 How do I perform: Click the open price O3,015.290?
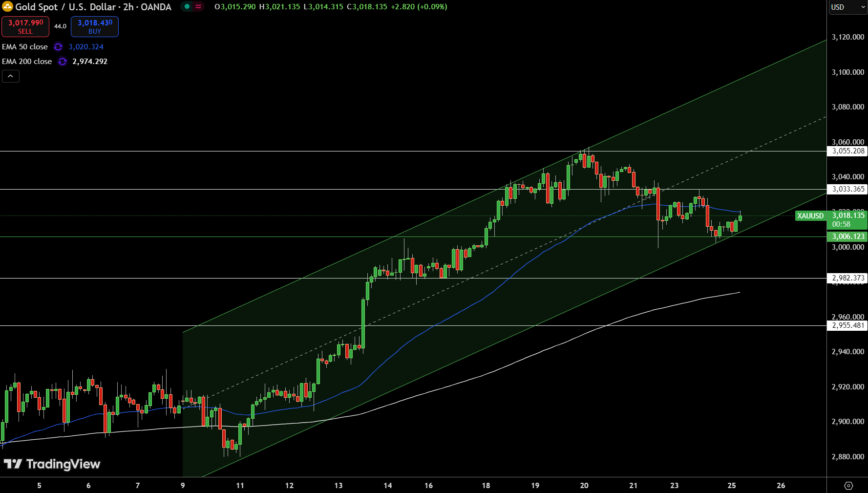coord(235,7)
